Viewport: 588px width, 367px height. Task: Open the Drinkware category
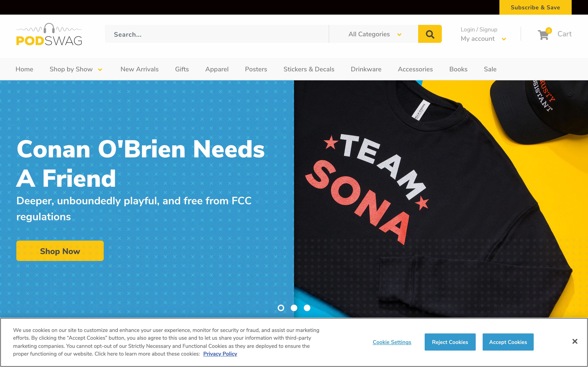click(366, 69)
